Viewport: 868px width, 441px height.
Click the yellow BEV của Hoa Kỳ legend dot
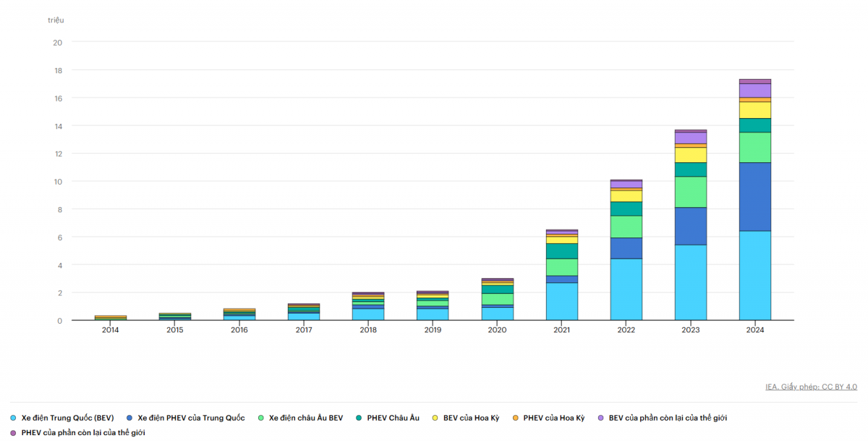[435, 418]
